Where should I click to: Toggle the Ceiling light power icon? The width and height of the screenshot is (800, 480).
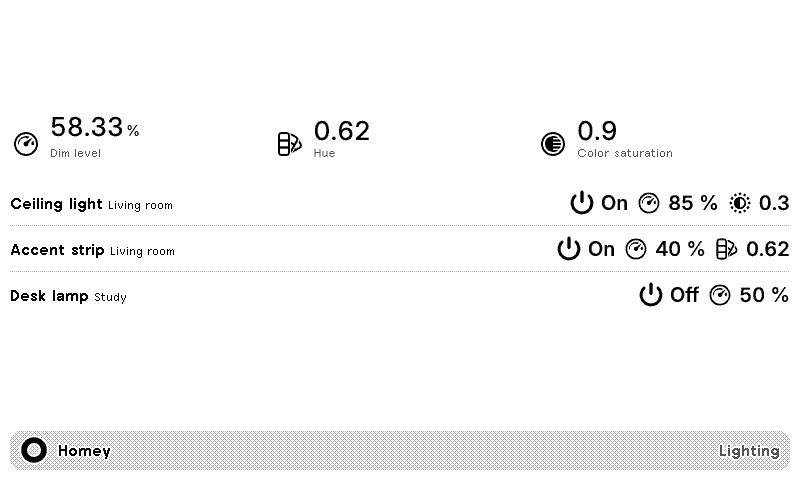[x=582, y=203]
